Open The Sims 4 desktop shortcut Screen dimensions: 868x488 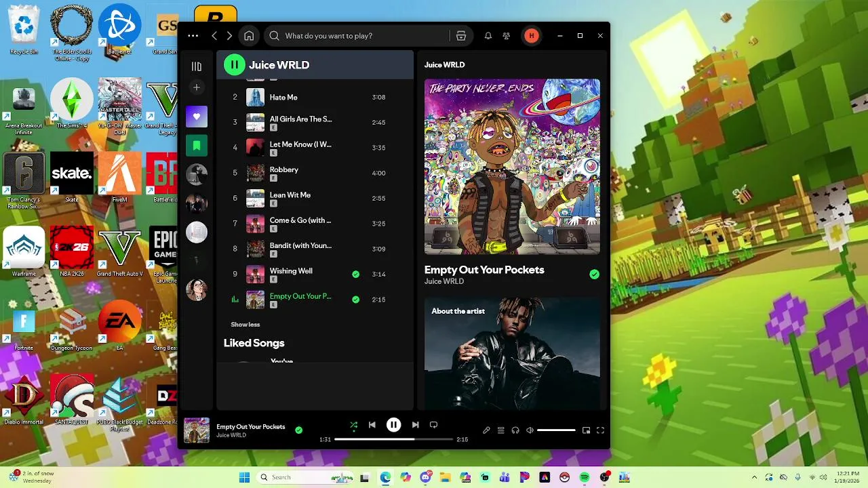point(71,103)
